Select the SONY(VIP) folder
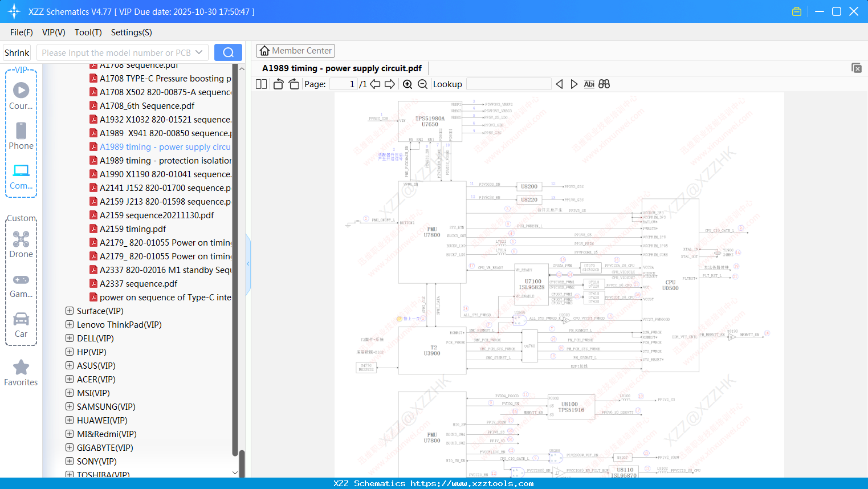 97,461
